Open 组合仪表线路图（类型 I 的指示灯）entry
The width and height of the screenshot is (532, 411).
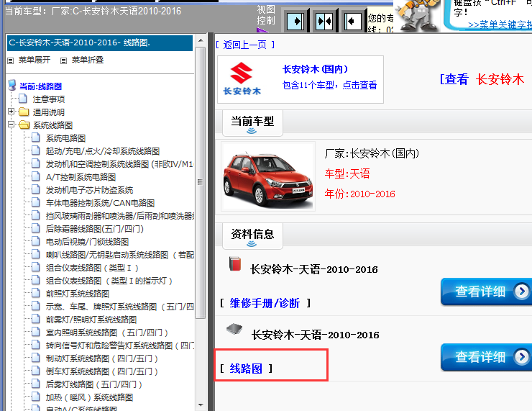(109, 280)
